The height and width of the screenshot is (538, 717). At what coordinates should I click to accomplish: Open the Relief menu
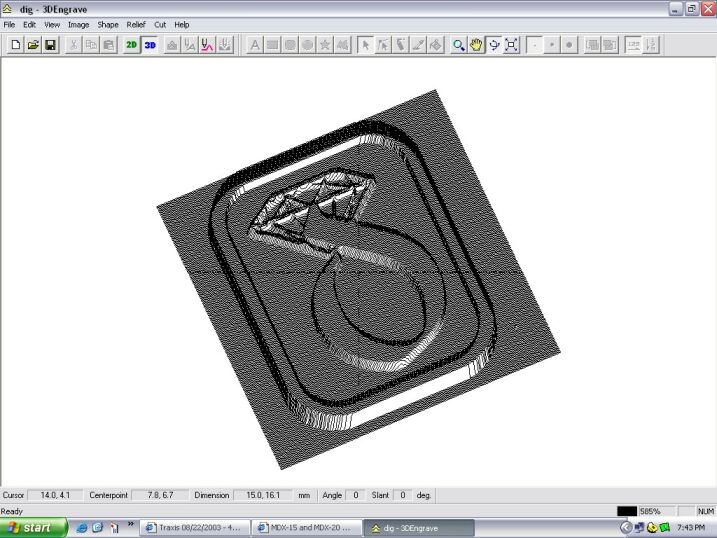(135, 24)
